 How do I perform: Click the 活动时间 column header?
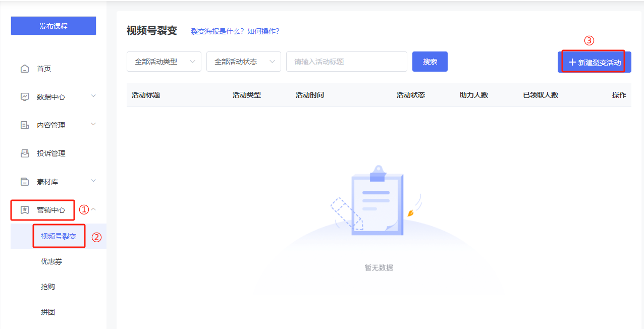(310, 95)
